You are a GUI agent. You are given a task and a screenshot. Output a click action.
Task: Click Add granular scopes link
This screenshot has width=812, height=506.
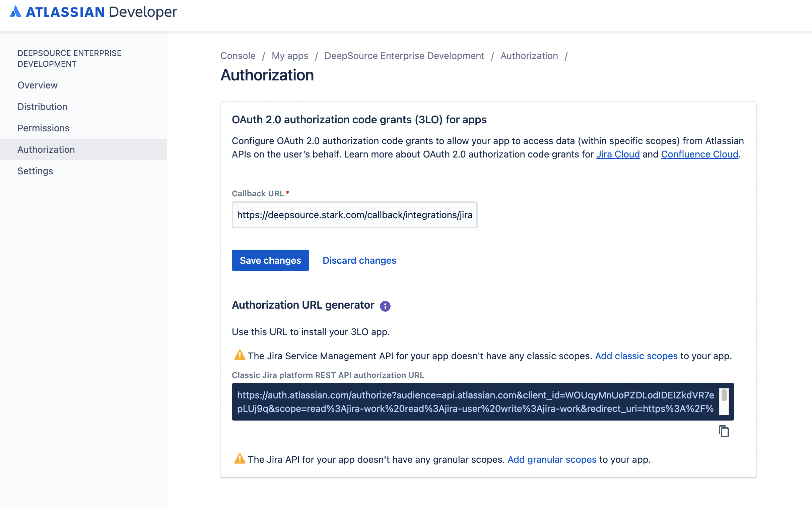551,459
